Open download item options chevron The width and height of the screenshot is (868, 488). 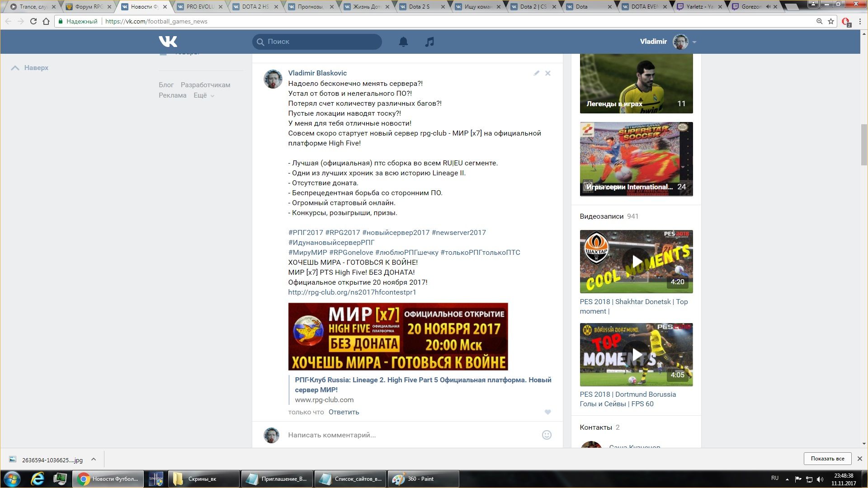pos(94,460)
